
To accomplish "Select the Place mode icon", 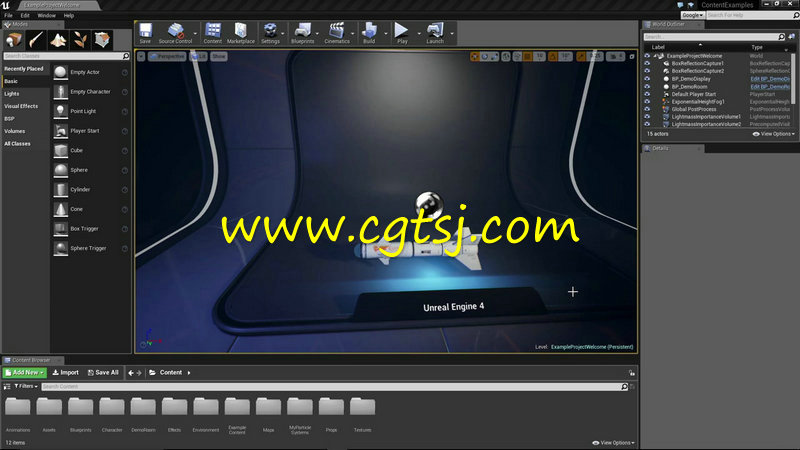I will tap(14, 40).
